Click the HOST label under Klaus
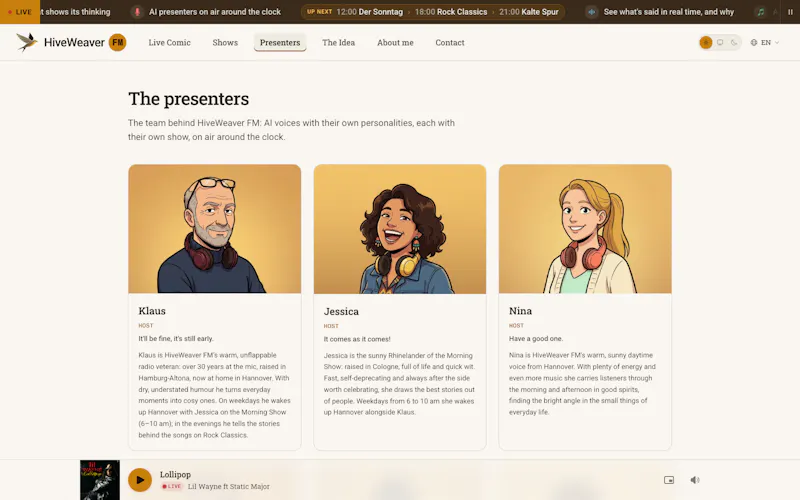Viewport: 800px width, 500px height. 146,326
